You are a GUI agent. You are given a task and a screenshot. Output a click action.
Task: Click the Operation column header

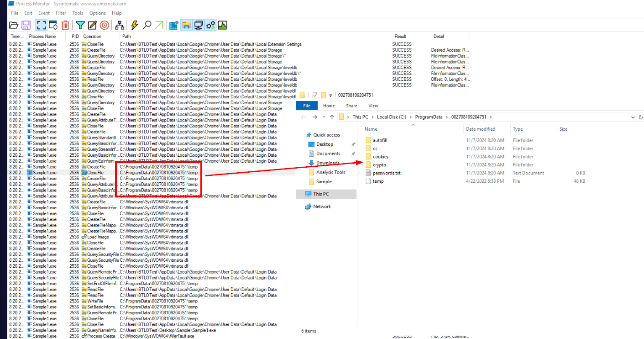pos(92,37)
